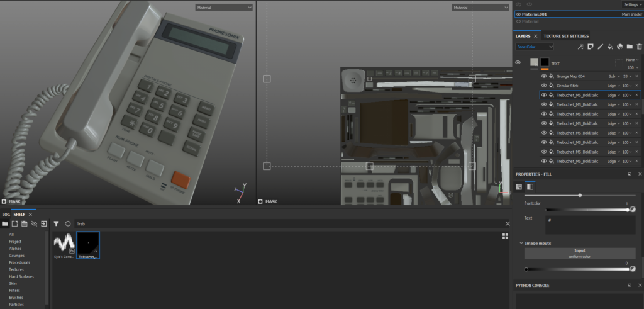Open the TEXT layer opacity 100 dropdown
This screenshot has height=309, width=644.
coord(633,67)
